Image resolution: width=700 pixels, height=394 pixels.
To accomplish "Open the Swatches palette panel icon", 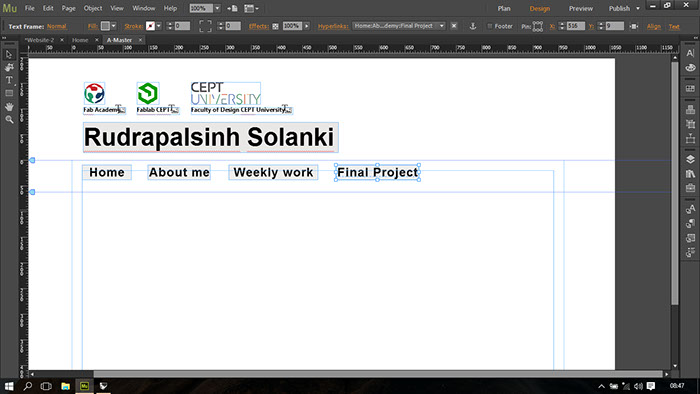I will 690,68.
